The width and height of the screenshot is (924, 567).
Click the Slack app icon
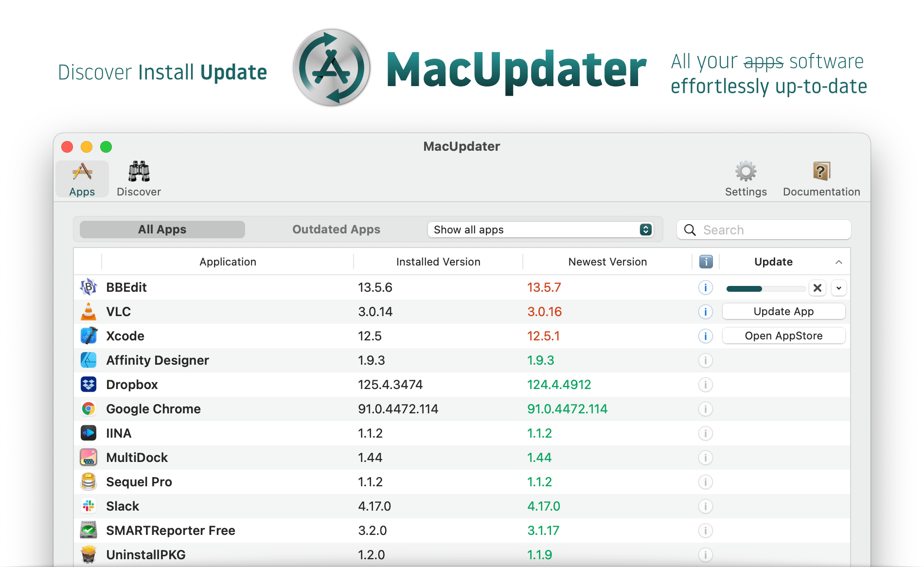pos(89,506)
